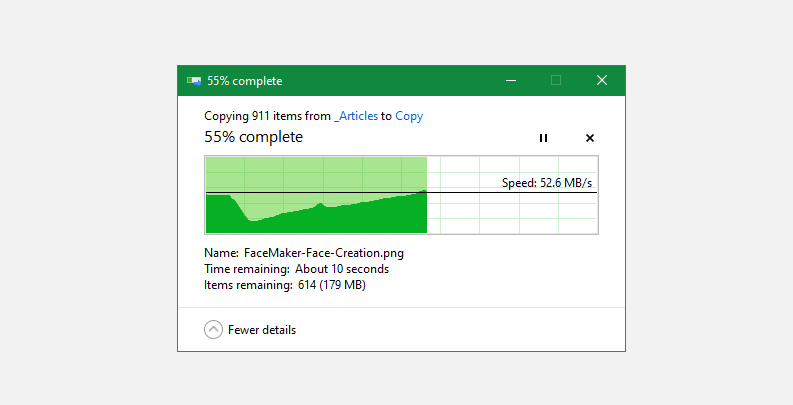
Task: Click the "Copying 911 items from" text
Action: (267, 116)
